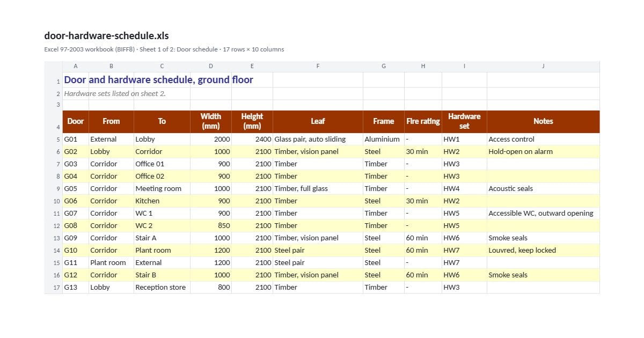The image size is (644, 338).
Task: Click the 'To' header cell
Action: pyautogui.click(x=162, y=122)
